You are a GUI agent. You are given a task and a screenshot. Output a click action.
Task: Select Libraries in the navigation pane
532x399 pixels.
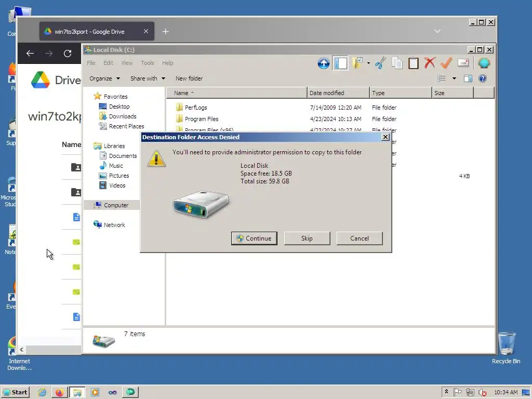click(109, 146)
